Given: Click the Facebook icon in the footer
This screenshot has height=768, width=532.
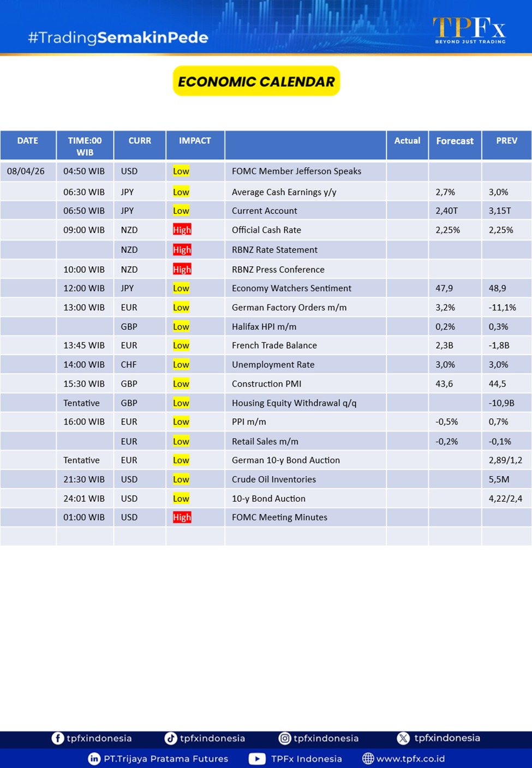Looking at the screenshot, I should coord(57,738).
